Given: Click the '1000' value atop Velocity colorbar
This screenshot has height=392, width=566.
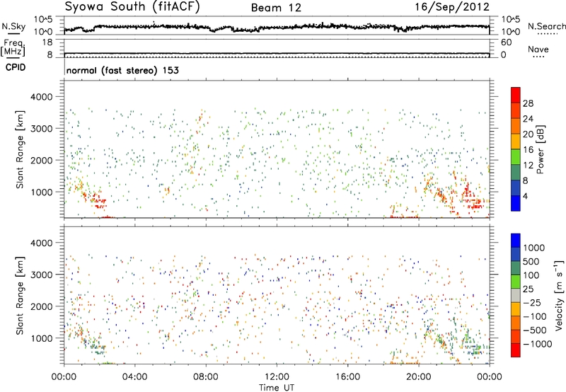Looking at the screenshot, I should tap(534, 248).
